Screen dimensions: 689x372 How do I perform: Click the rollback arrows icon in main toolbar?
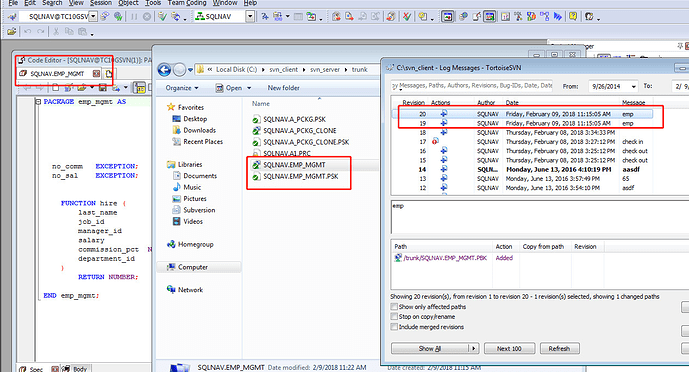click(x=175, y=17)
